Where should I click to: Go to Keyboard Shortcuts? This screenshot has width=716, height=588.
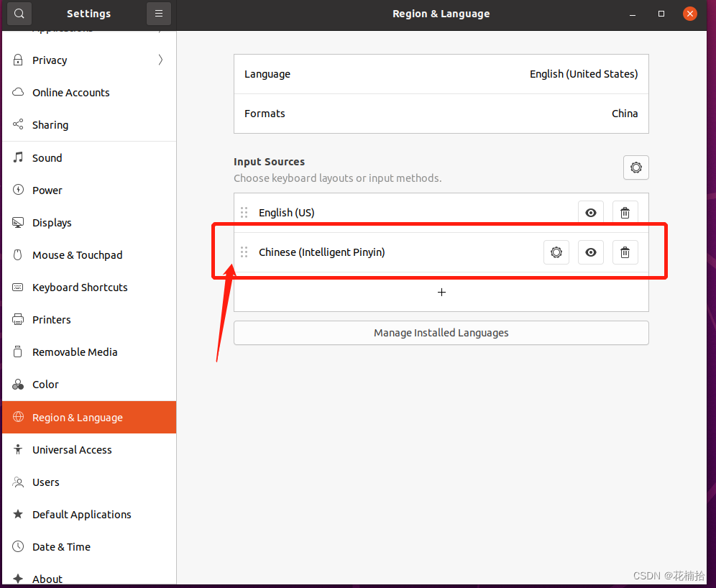(89, 288)
